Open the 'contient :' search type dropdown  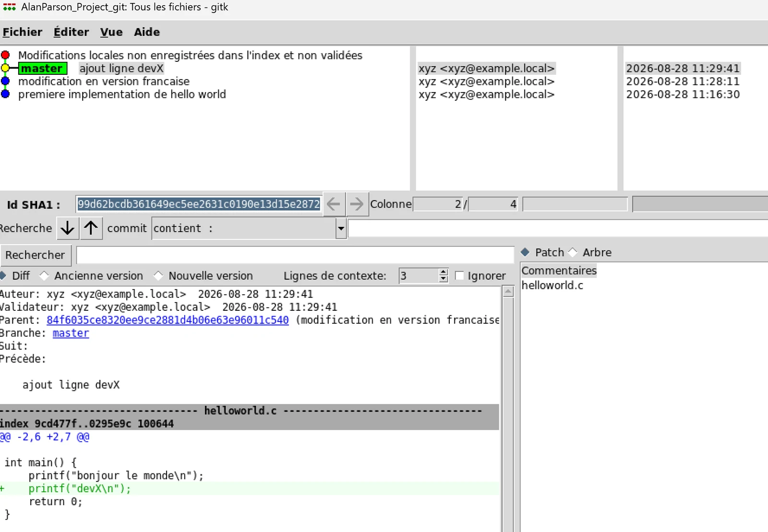pos(341,228)
